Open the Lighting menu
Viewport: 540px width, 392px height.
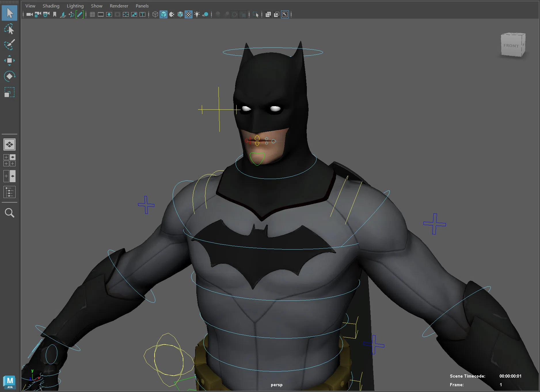(x=75, y=6)
